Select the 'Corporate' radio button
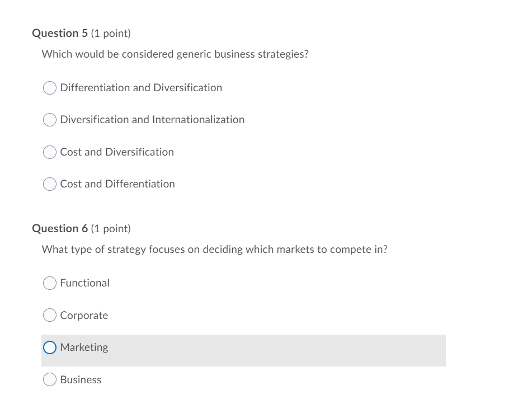The image size is (532, 404). coord(49,315)
